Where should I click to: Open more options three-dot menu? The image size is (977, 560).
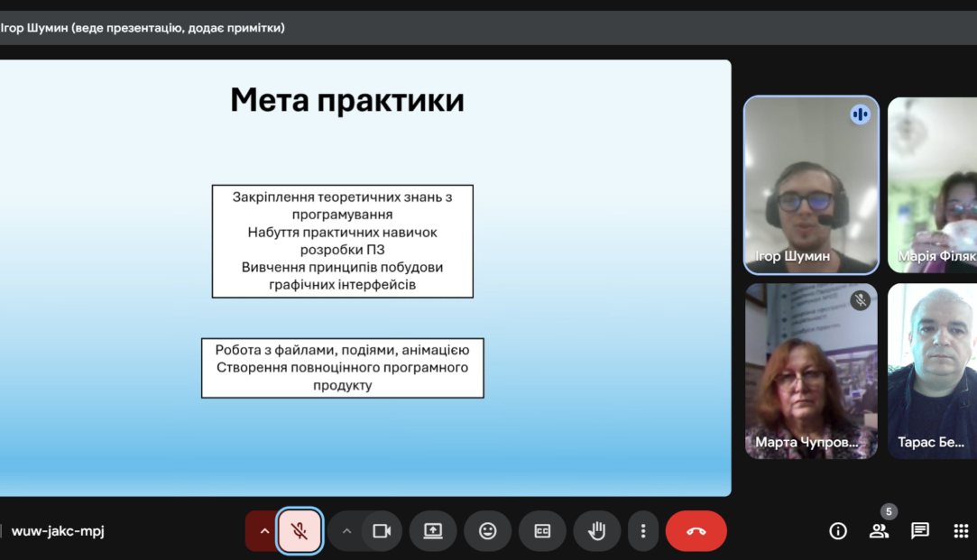(x=643, y=531)
